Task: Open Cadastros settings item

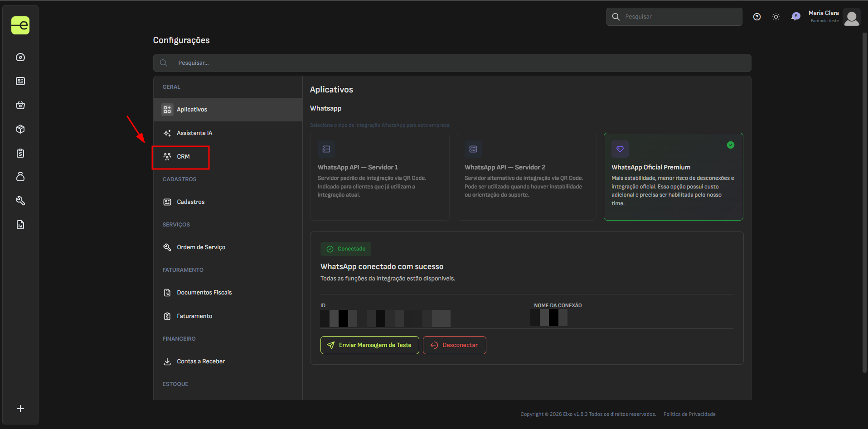Action: pyautogui.click(x=228, y=202)
